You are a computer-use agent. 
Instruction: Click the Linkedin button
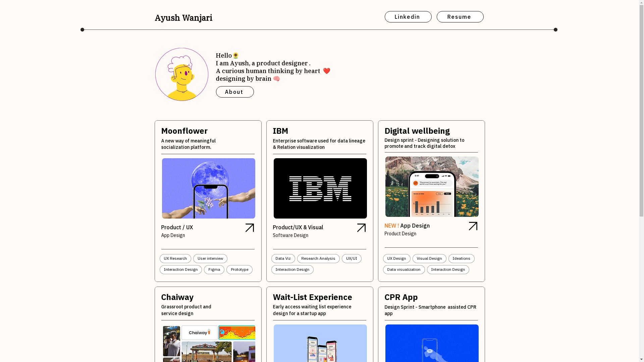pos(408,17)
